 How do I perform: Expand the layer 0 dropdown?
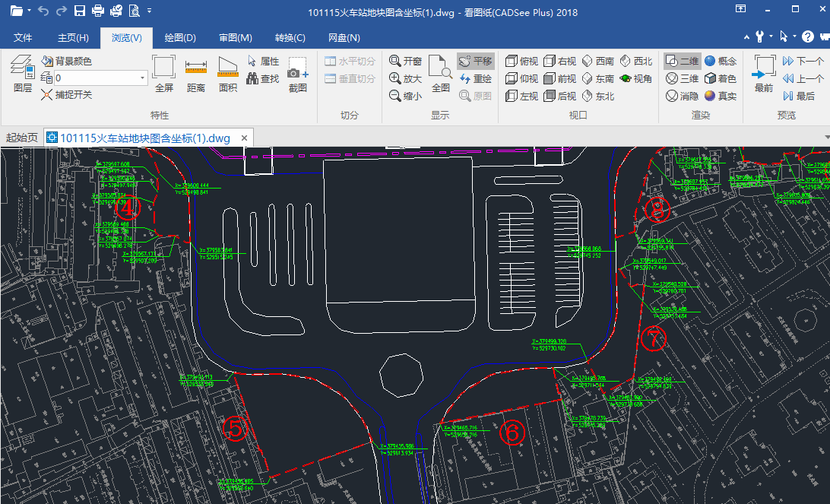[142, 78]
